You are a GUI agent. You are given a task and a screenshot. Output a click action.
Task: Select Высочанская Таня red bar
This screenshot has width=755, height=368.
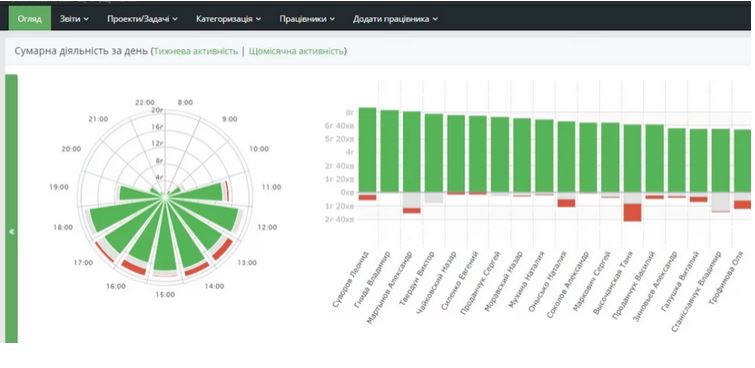coord(632,212)
